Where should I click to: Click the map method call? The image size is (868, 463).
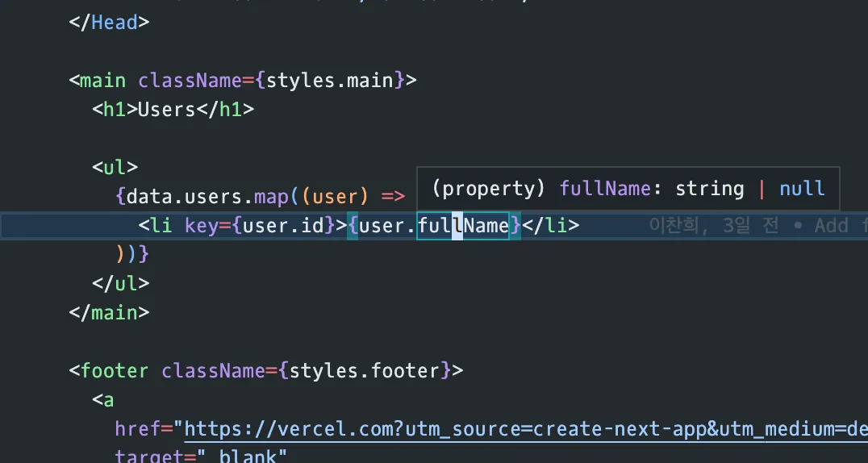[272, 197]
